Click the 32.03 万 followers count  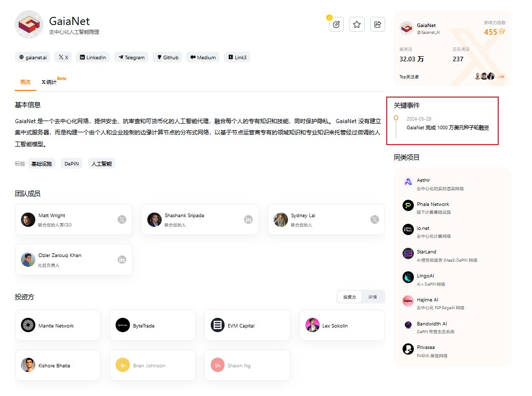pos(411,59)
